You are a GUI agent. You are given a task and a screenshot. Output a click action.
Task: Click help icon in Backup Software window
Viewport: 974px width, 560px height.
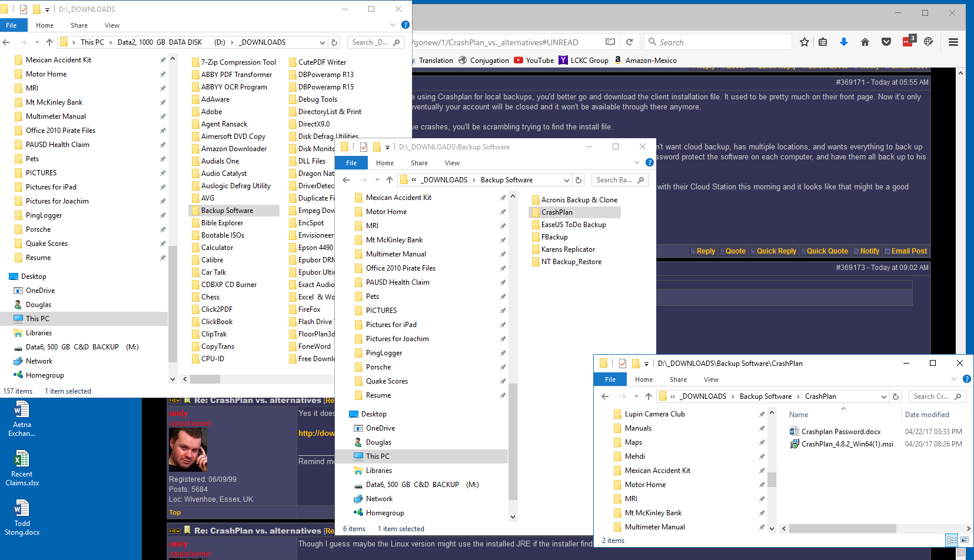tap(650, 162)
